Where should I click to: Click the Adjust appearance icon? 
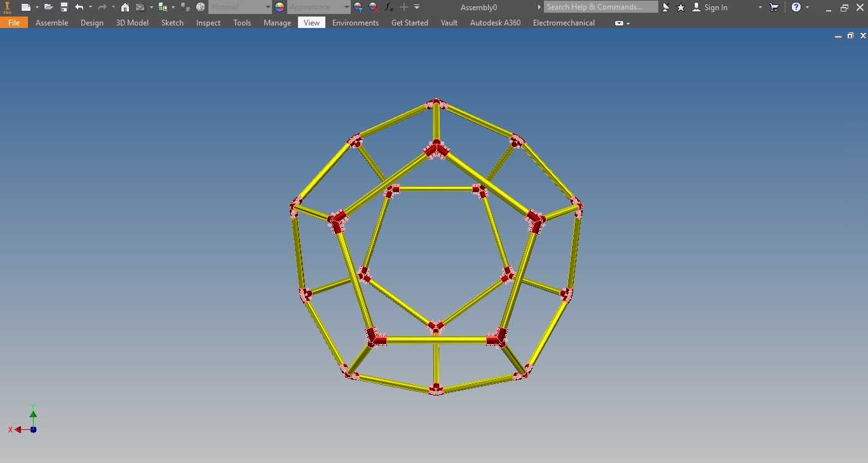(358, 7)
